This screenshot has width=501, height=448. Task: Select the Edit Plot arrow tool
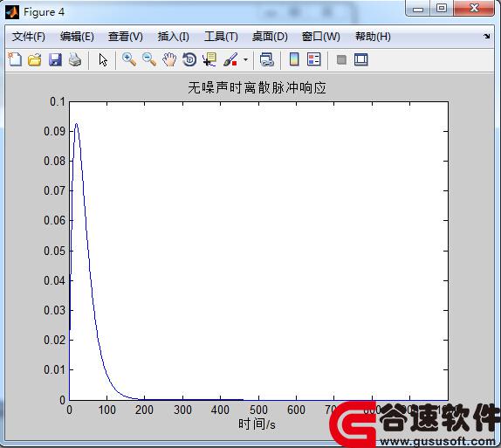103,59
